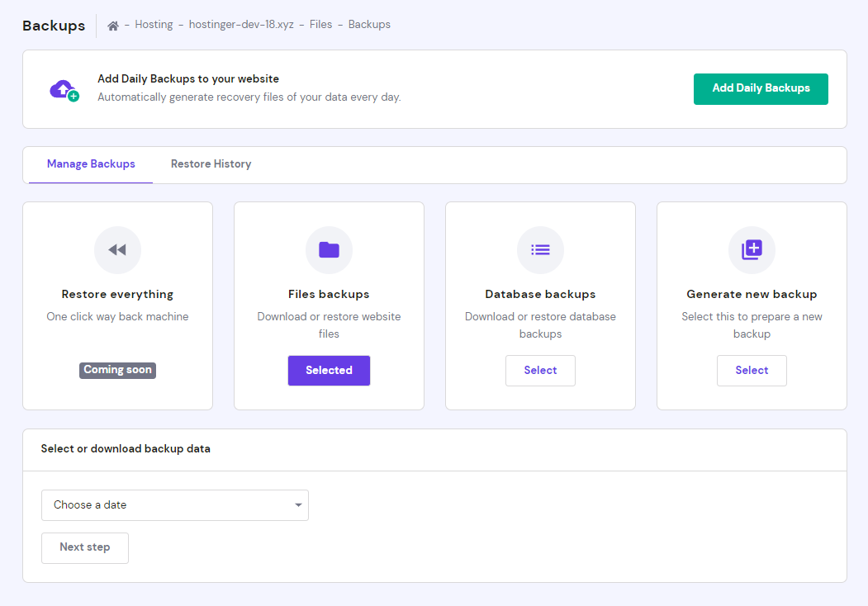Click the rewind icon for Restore everything
868x606 pixels.
[117, 250]
